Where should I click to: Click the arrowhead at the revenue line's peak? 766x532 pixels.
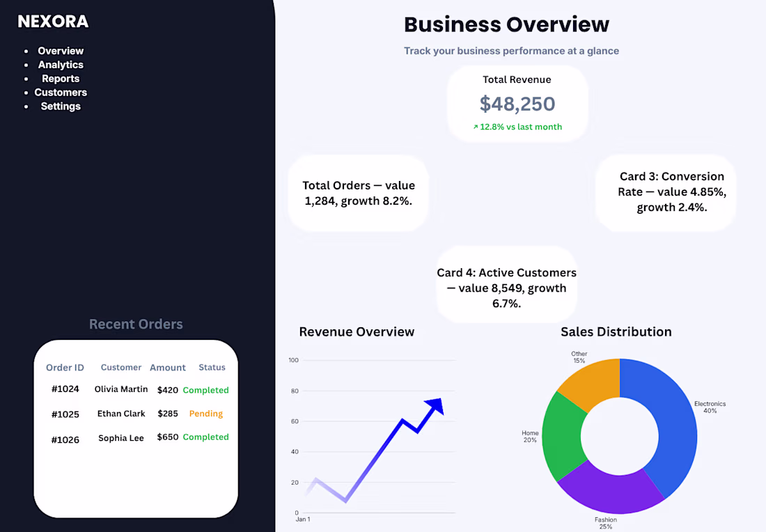pos(435,406)
